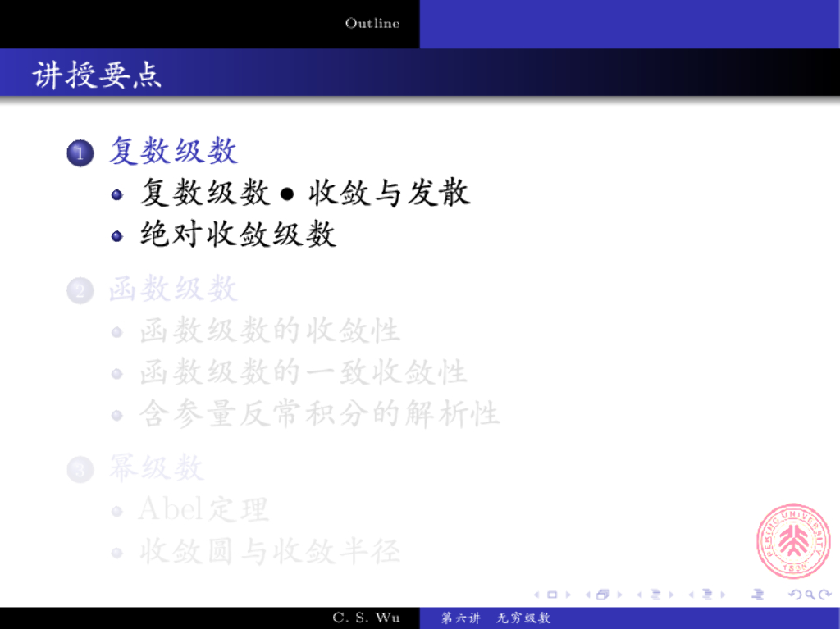The width and height of the screenshot is (840, 629).
Task: Click the go-forward curved arrow icon
Action: point(825,595)
